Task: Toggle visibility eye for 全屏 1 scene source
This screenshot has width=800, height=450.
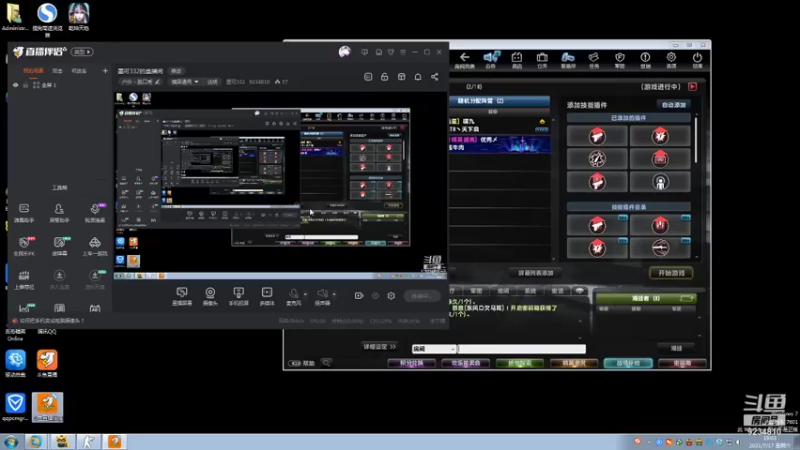Action: click(x=15, y=85)
